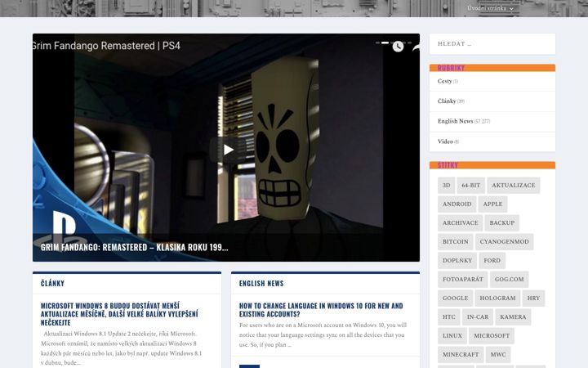Image resolution: width=588 pixels, height=368 pixels.
Task: Click the Hledat search field
Action: 492,44
